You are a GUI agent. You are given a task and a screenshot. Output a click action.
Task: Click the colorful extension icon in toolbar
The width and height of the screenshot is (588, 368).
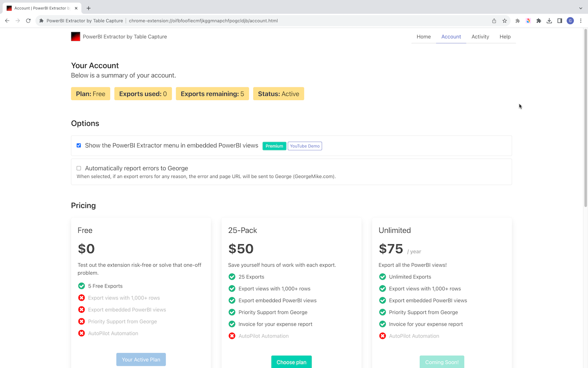528,21
